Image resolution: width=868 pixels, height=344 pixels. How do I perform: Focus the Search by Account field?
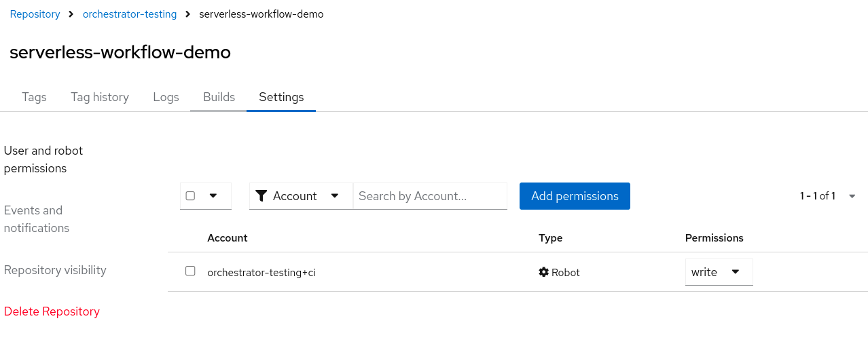tap(430, 196)
